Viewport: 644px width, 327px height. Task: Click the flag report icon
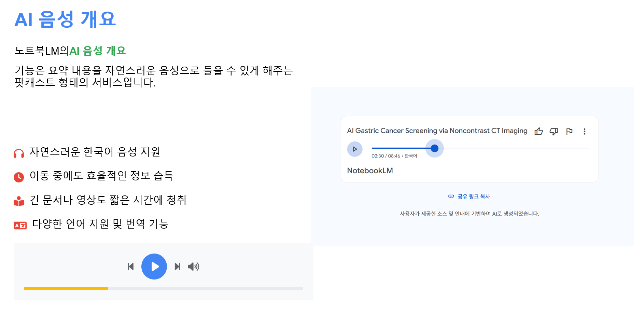[569, 131]
